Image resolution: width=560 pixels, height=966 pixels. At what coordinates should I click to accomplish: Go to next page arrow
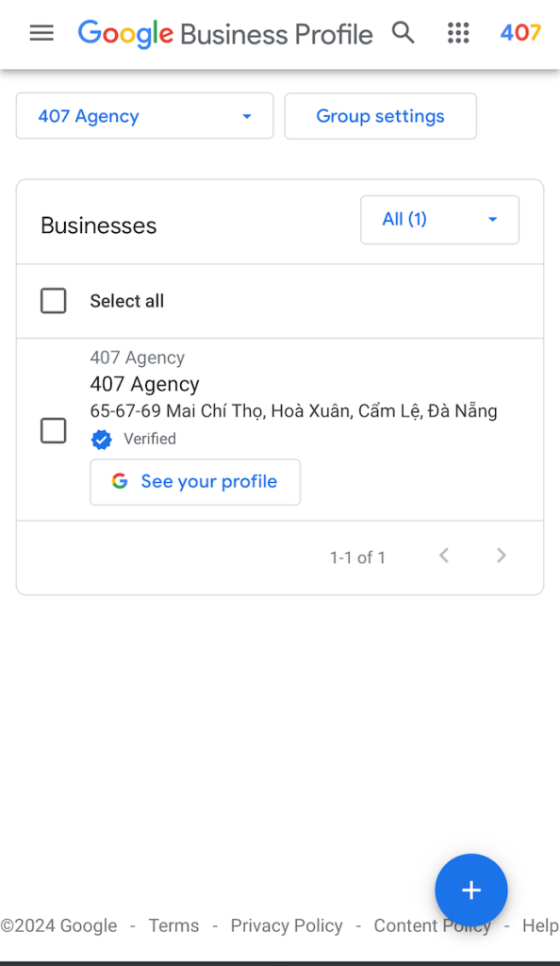(502, 556)
